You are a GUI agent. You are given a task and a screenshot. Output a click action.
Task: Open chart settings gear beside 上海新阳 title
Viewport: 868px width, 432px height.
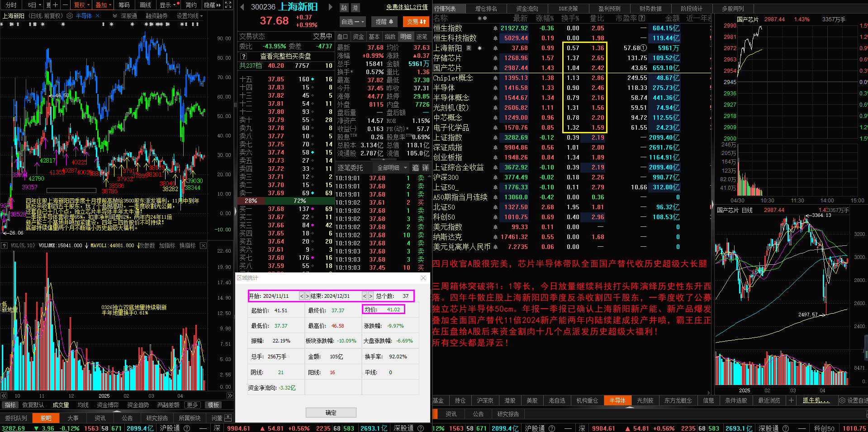click(x=70, y=16)
